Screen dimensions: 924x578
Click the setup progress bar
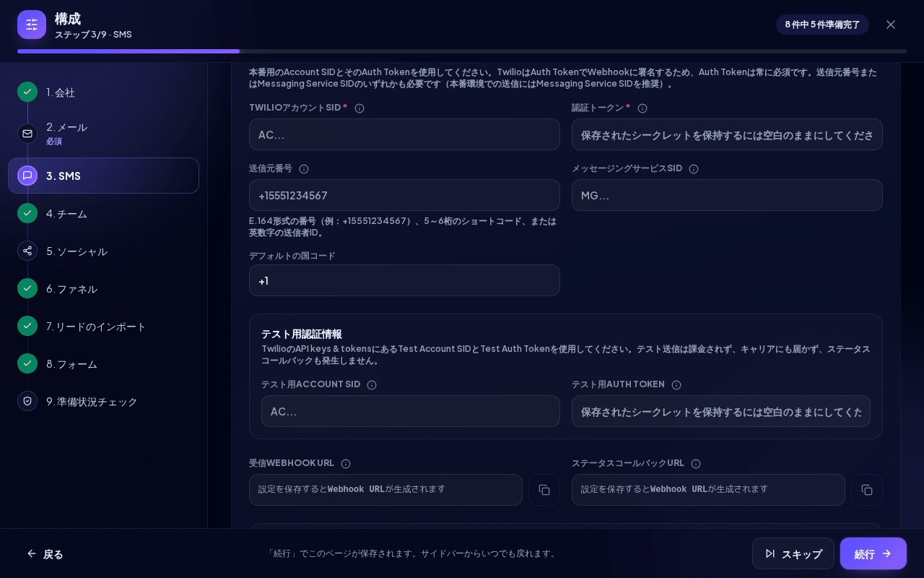[x=462, y=51]
